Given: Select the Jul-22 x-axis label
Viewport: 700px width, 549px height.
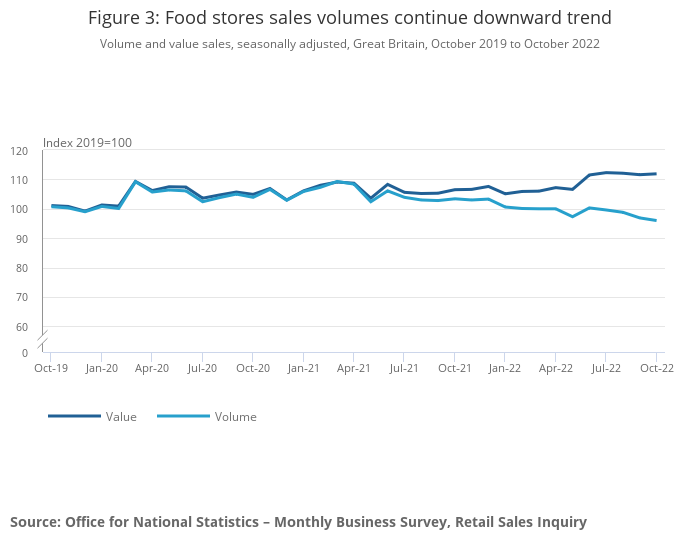Looking at the screenshot, I should [606, 368].
